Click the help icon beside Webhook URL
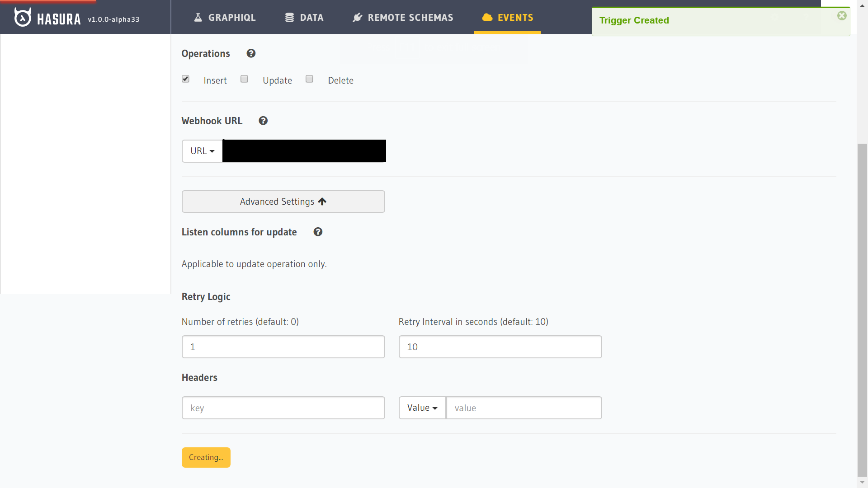This screenshot has width=868, height=488. (263, 121)
